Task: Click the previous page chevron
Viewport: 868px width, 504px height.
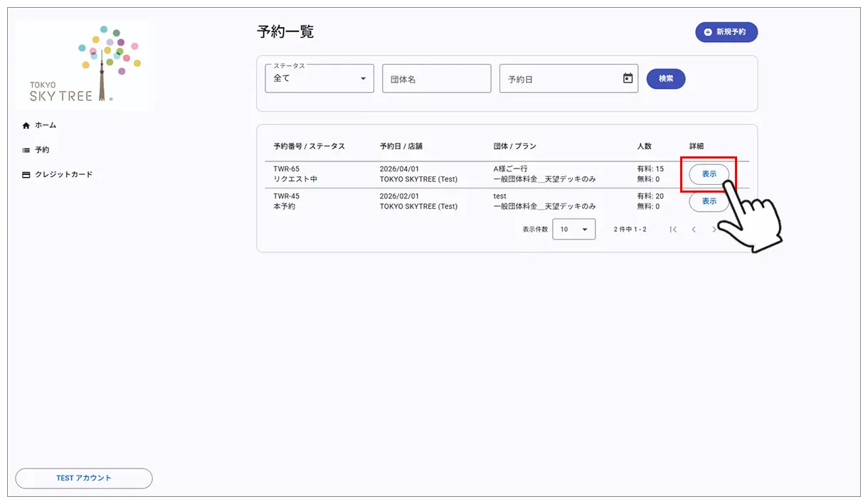Action: click(x=694, y=229)
